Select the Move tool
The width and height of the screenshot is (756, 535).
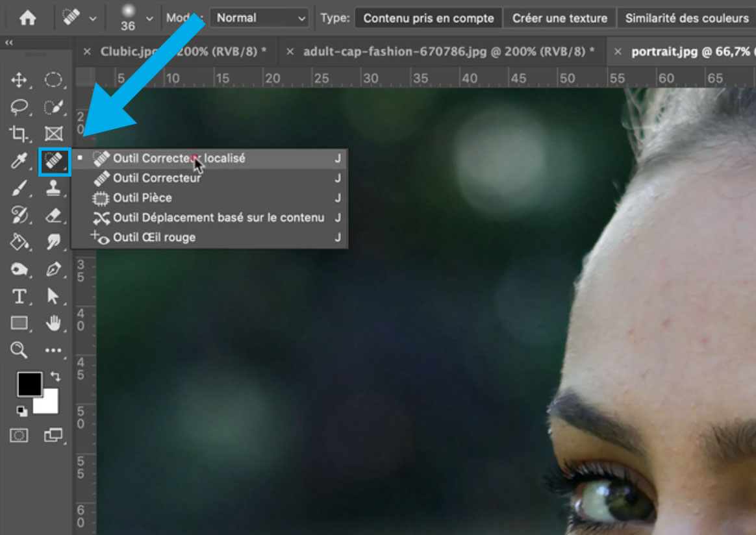pos(19,81)
